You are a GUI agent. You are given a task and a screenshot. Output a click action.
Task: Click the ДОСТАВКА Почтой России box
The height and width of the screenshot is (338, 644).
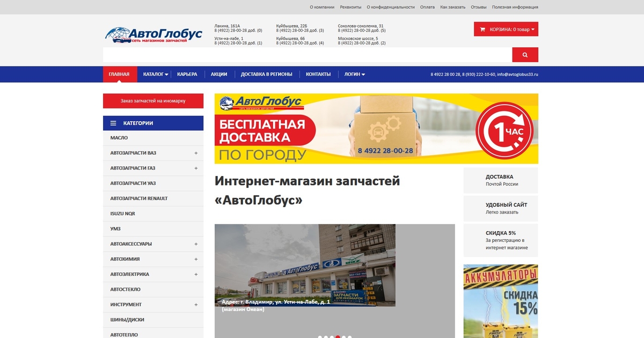[x=501, y=180]
